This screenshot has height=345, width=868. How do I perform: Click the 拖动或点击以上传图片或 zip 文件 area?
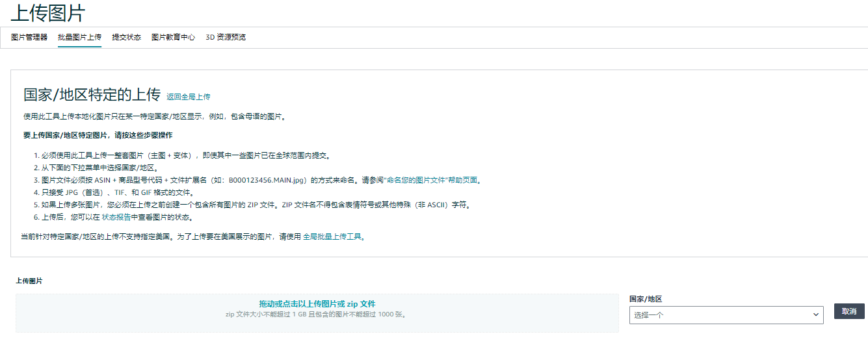click(317, 313)
